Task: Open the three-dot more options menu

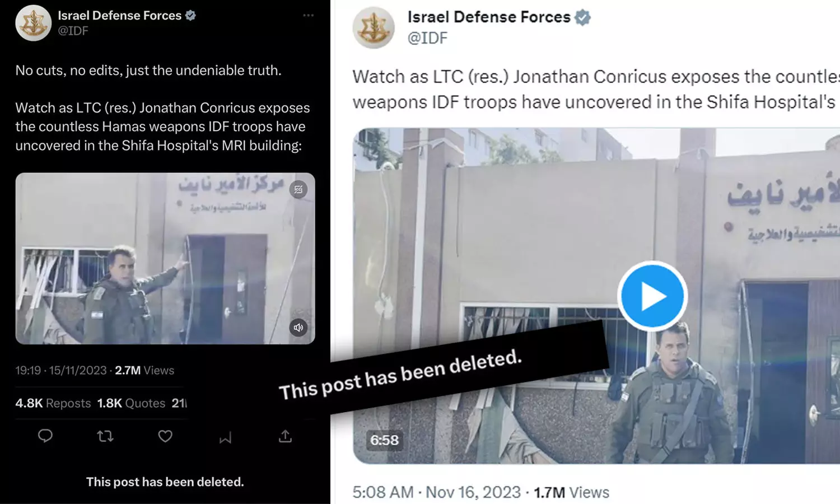Action: click(308, 15)
